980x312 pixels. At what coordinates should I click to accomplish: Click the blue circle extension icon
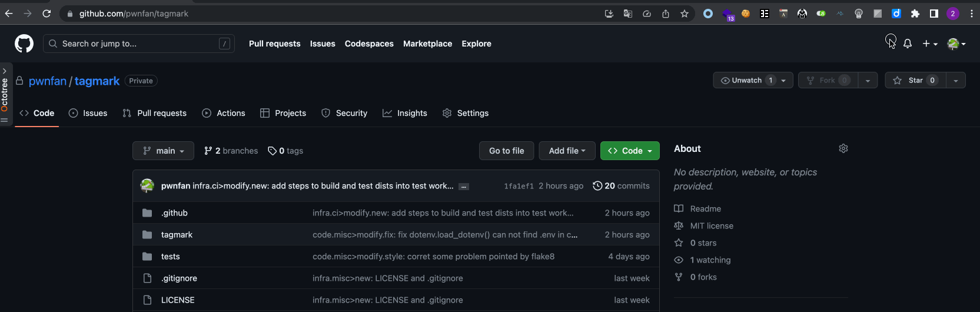[708, 14]
